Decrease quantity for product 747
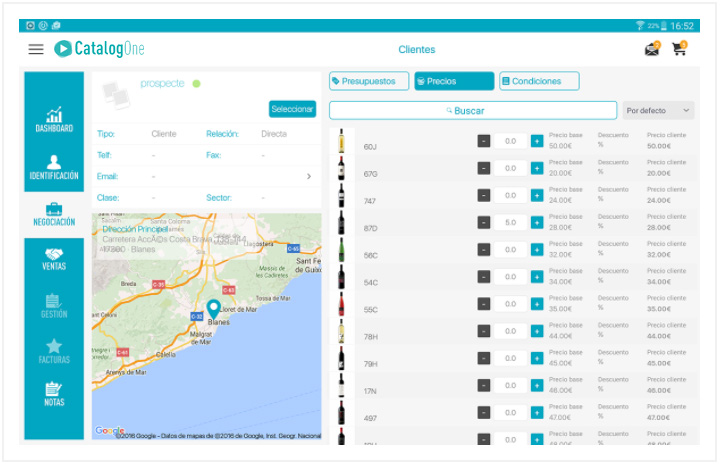Viewport: 724px width, 467px height. [x=483, y=195]
